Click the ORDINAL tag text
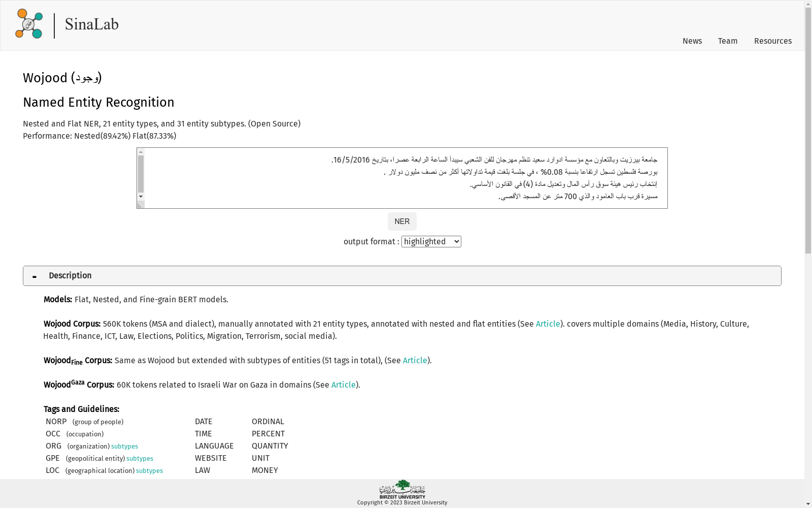812x508 pixels. tap(268, 422)
